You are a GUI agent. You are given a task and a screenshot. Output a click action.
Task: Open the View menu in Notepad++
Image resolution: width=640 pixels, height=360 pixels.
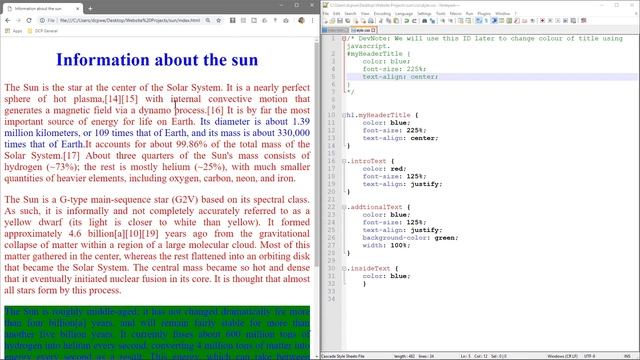click(x=365, y=13)
